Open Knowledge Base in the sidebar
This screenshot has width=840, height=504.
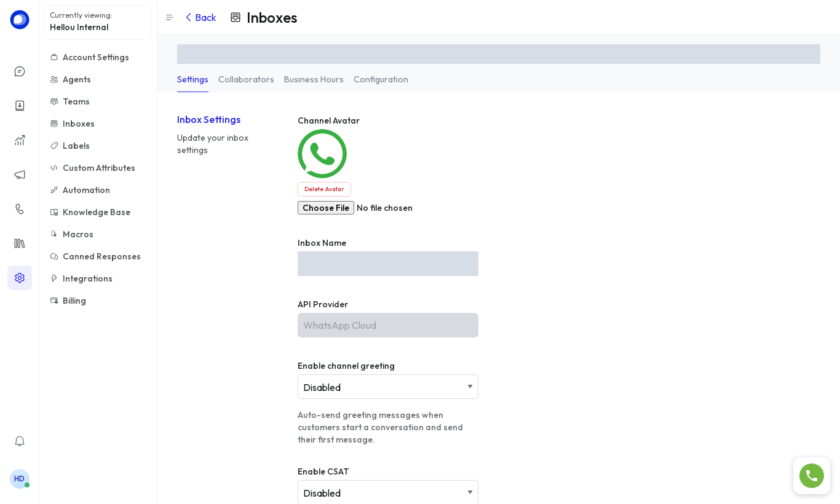(98, 212)
